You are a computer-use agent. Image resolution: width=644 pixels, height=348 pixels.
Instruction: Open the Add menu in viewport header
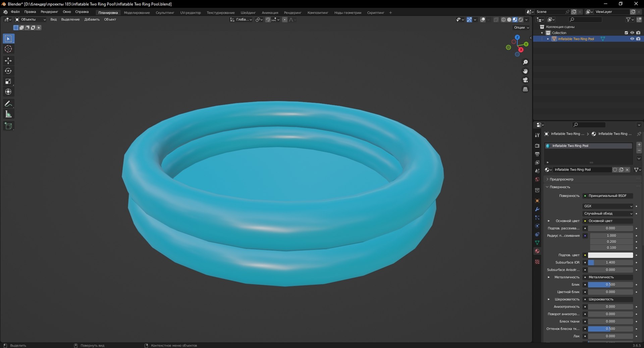coord(92,19)
